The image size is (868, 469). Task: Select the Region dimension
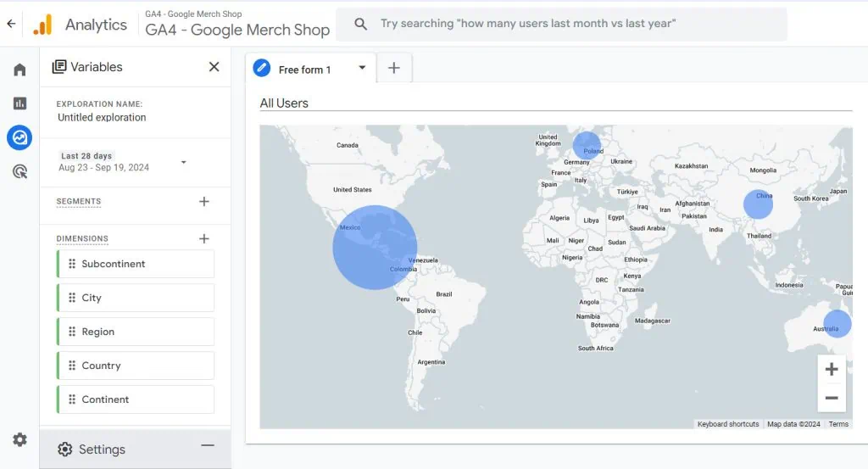click(136, 332)
